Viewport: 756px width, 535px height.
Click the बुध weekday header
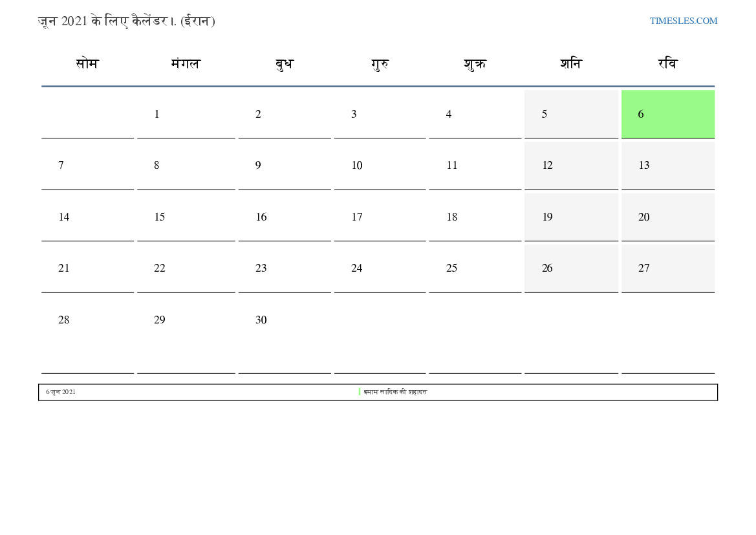coord(284,64)
